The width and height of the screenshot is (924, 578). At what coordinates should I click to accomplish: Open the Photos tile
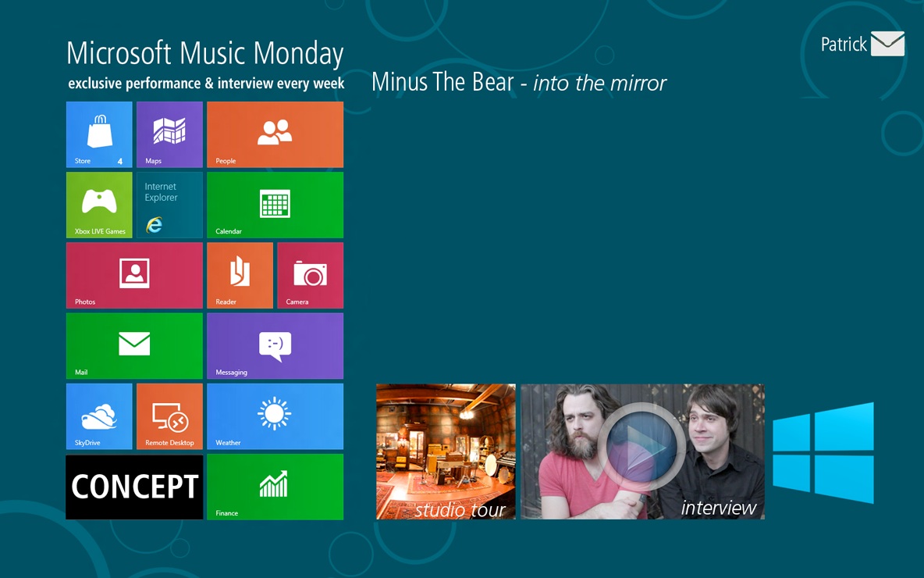134,275
